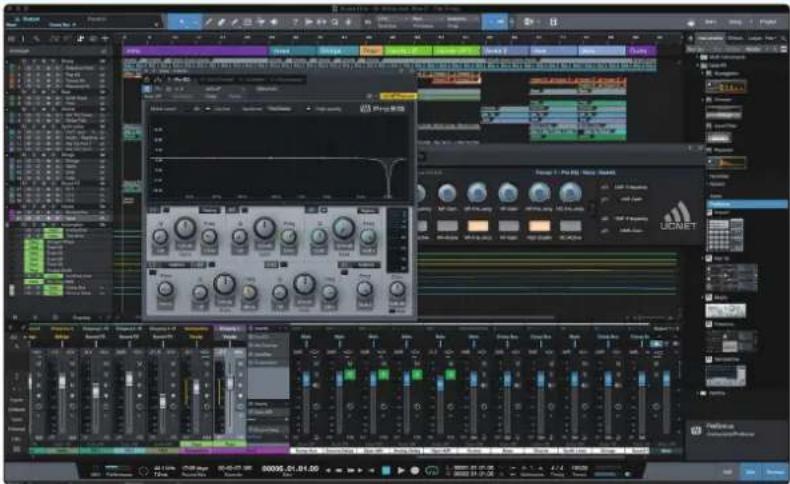Click the magnifier zoom icon in toolbar
Screen dimensions: 790x484
click(x=335, y=22)
